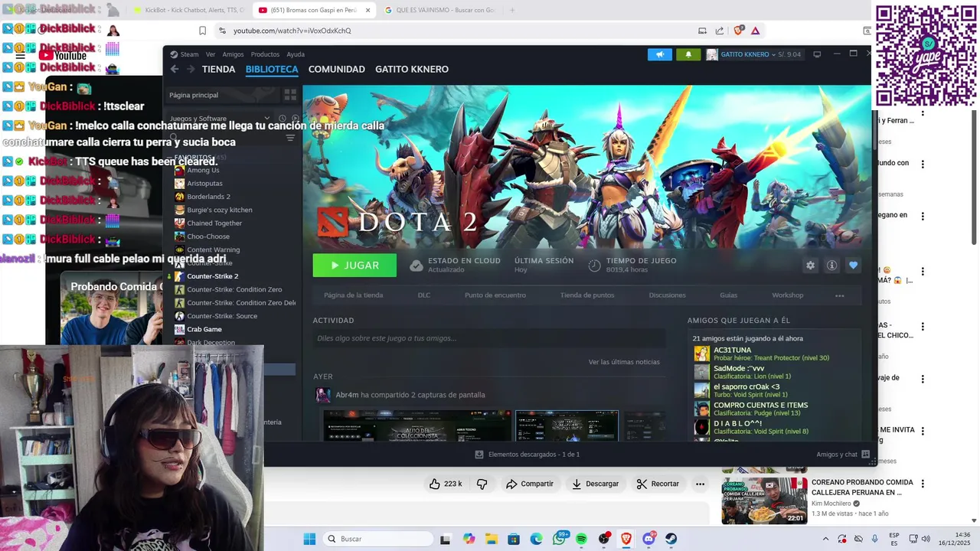Screen dimensions: 980x551
Task: Open Tienda de puntos link
Action: coord(587,295)
